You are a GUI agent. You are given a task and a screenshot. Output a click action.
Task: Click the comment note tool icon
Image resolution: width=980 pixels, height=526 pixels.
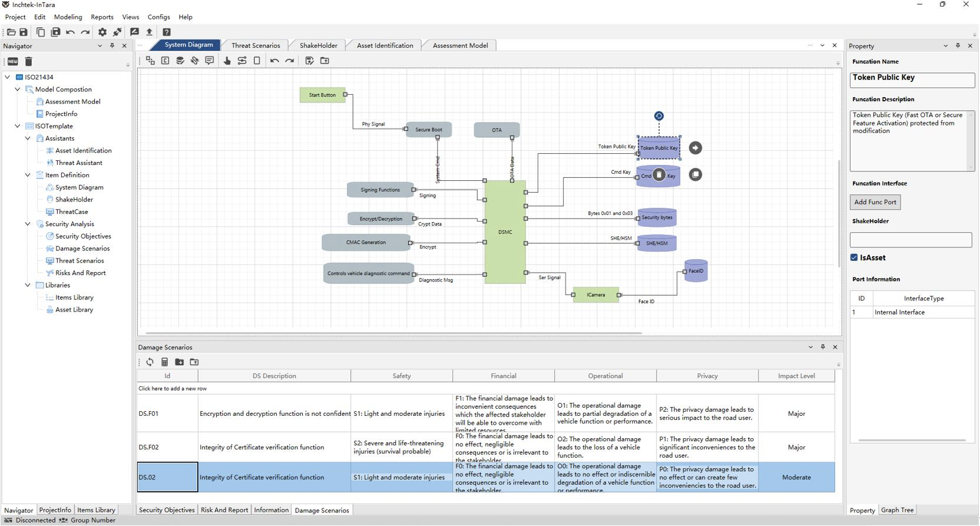[210, 61]
